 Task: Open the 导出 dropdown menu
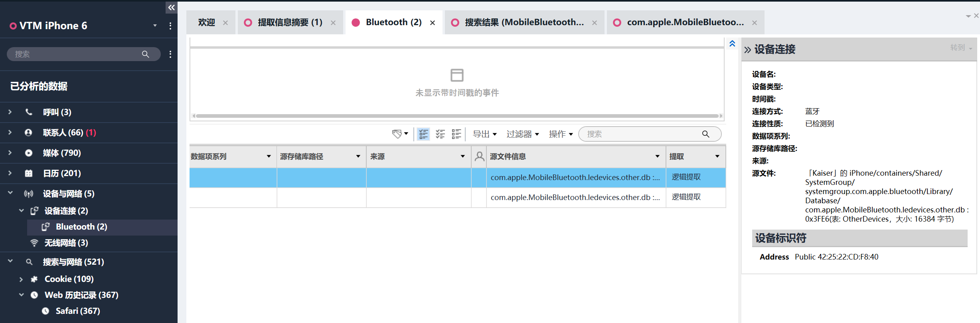click(x=485, y=134)
